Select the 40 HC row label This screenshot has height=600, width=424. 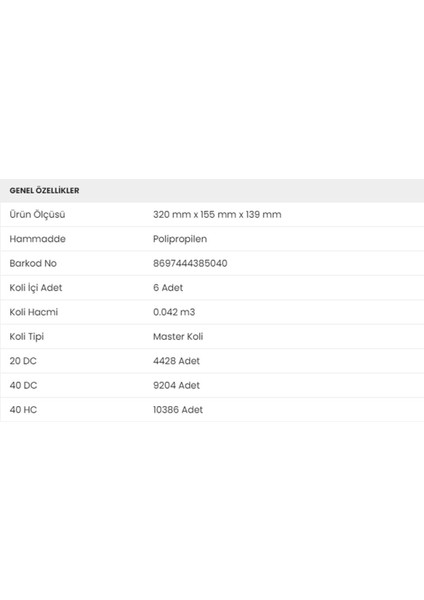pos(23,410)
